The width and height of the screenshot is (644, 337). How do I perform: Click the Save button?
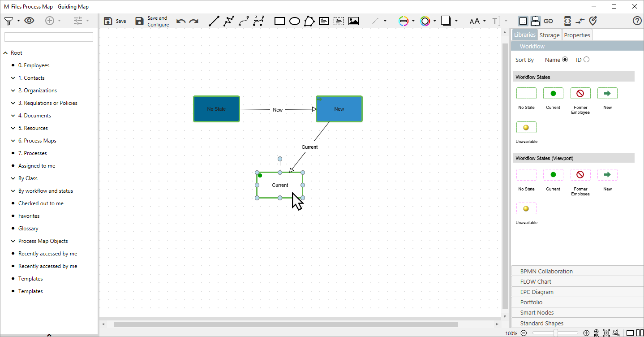point(115,21)
